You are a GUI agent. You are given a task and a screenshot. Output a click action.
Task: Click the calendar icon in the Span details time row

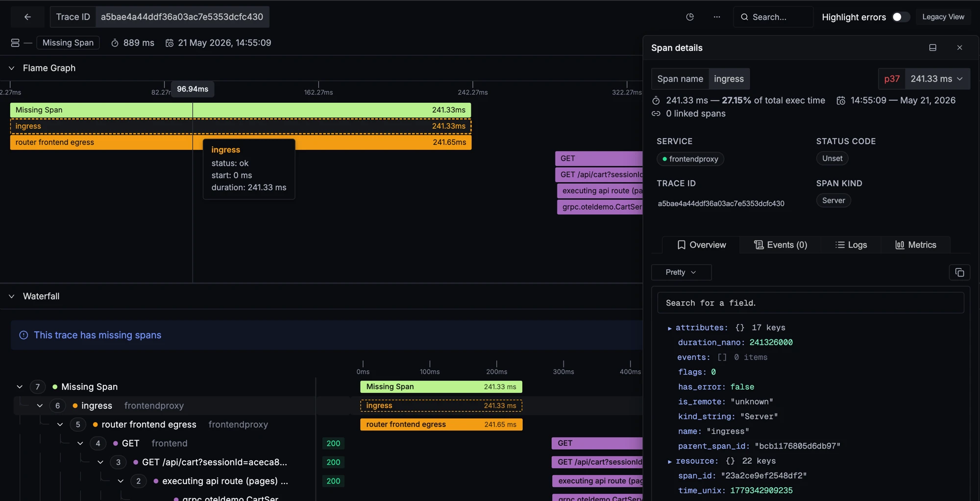841,100
